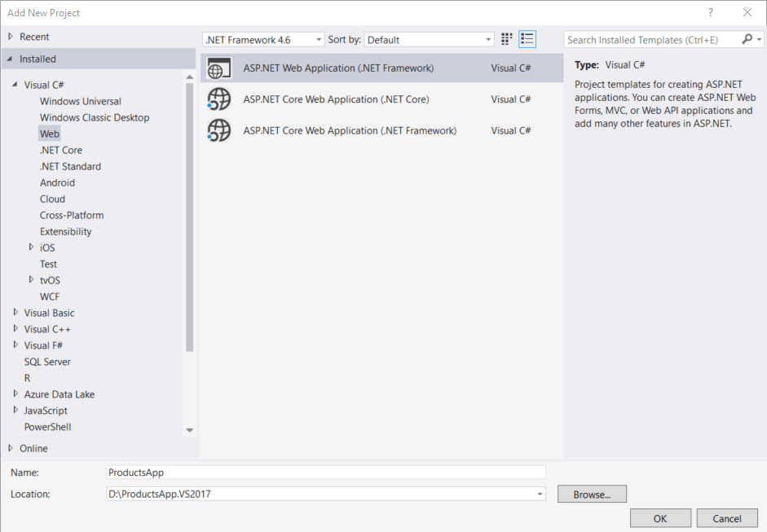Open the Location path dropdown

pos(539,494)
